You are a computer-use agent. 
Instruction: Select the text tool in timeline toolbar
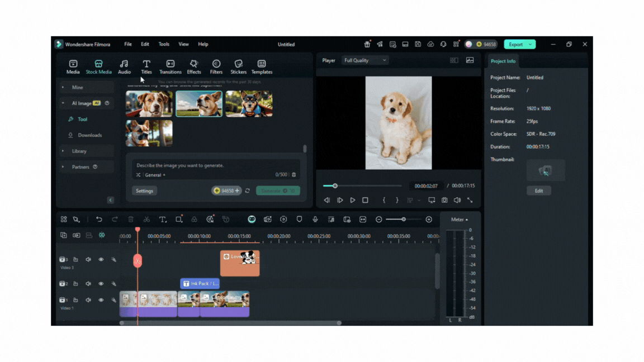tap(163, 220)
